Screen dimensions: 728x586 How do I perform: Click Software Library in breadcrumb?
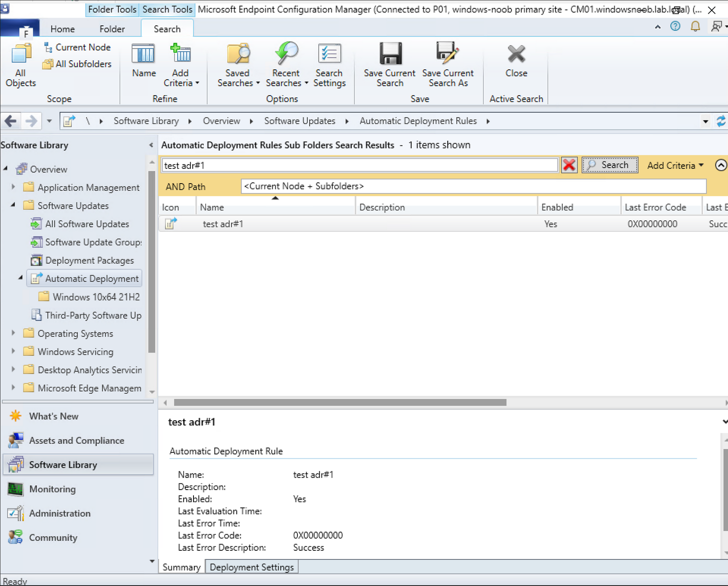[x=146, y=121]
